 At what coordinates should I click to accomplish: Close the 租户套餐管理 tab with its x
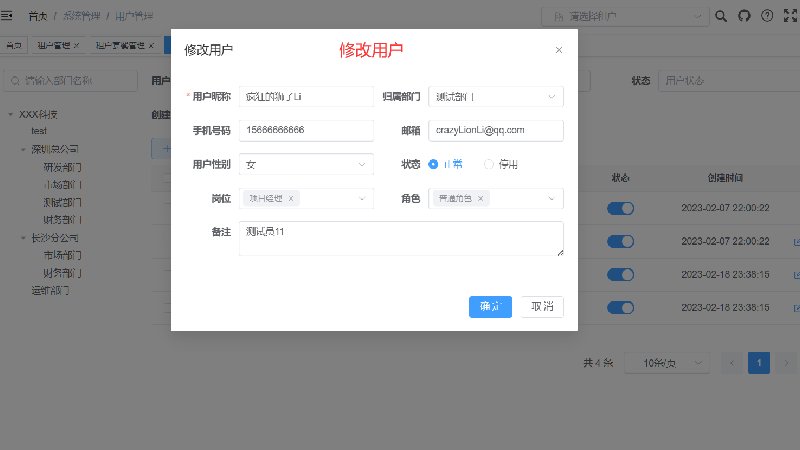(151, 45)
